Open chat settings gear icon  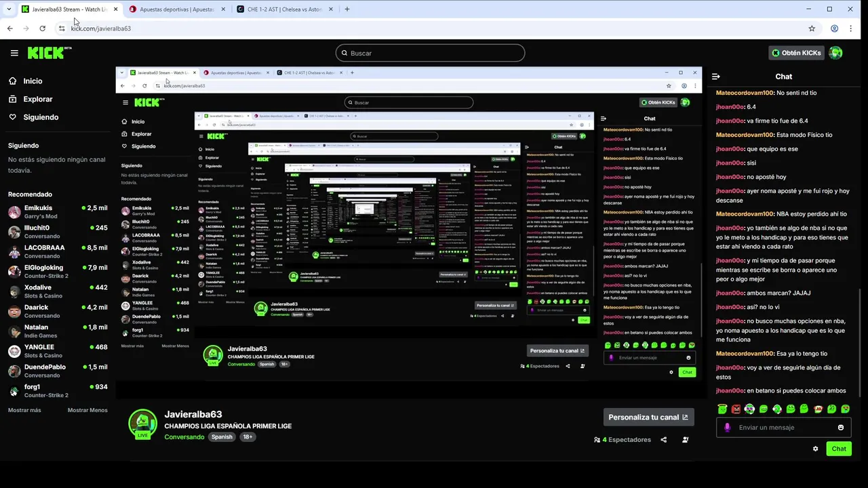point(815,449)
